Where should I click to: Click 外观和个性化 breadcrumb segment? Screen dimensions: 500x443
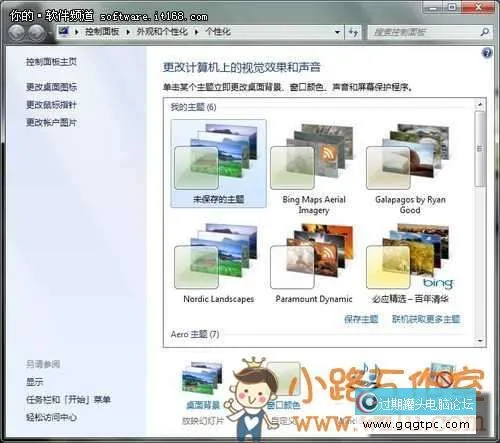[162, 32]
